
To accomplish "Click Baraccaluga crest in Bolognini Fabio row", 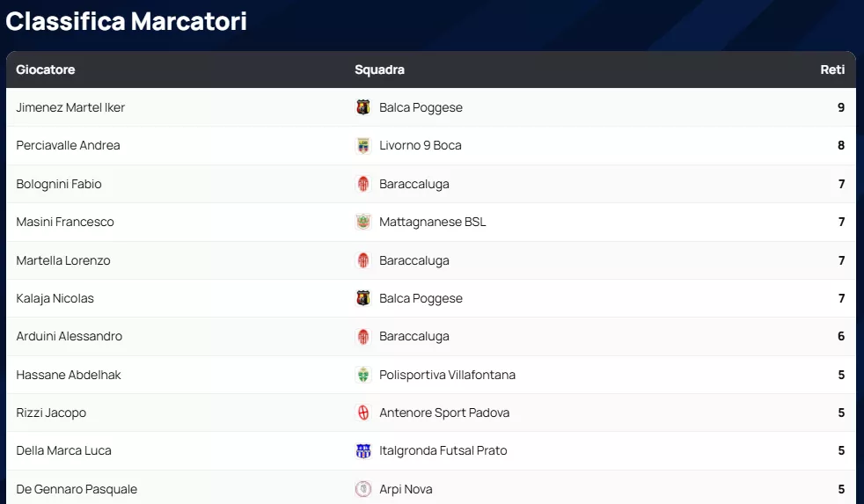I will 363,184.
